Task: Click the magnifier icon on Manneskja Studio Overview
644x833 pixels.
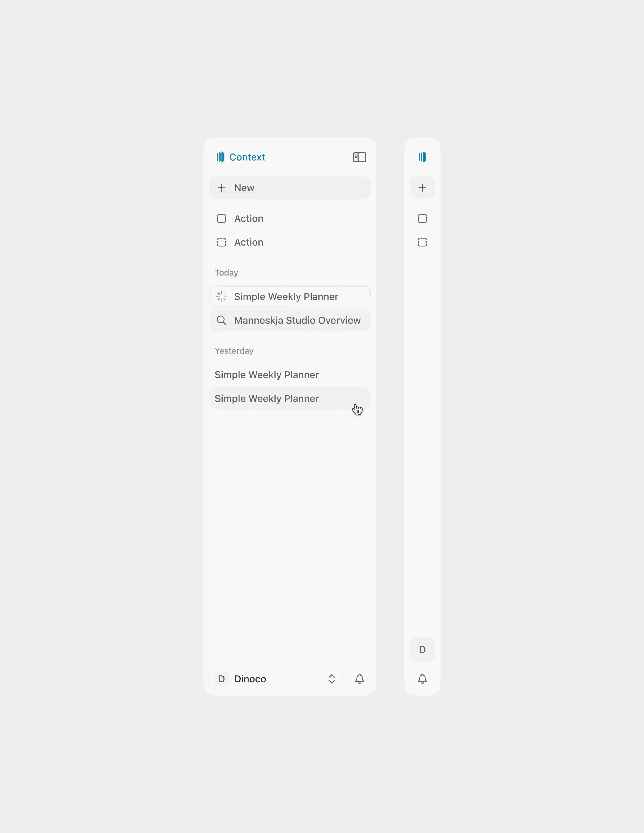Action: tap(221, 320)
